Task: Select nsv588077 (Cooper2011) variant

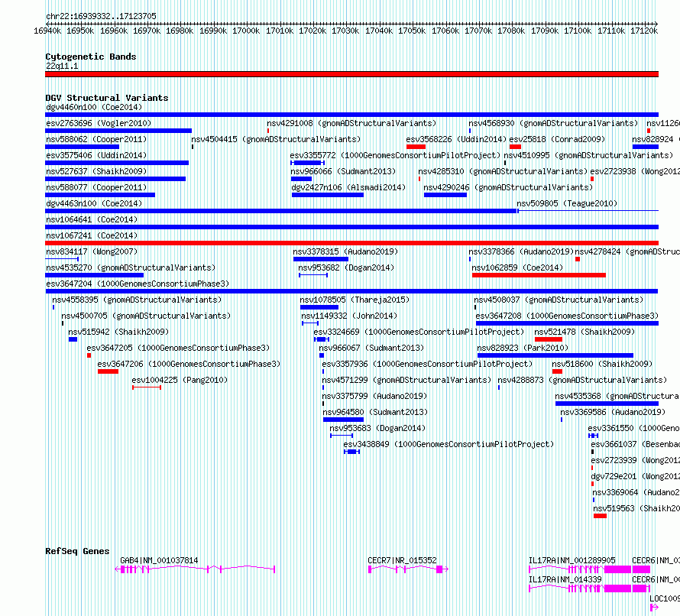Action: [x=96, y=187]
